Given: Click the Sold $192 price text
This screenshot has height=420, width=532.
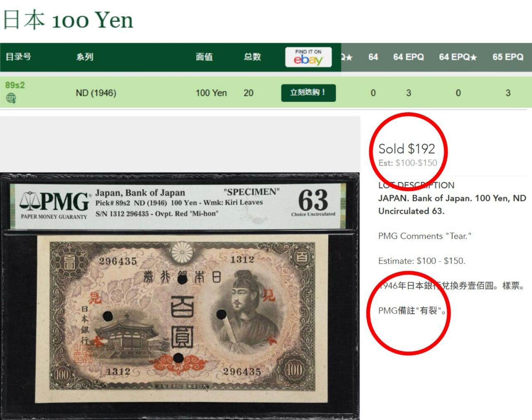Looking at the screenshot, I should (407, 149).
